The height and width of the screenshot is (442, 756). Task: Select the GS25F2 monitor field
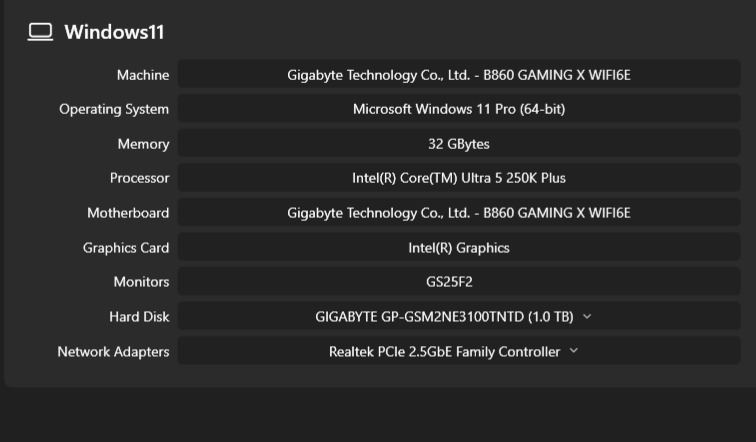[459, 281]
